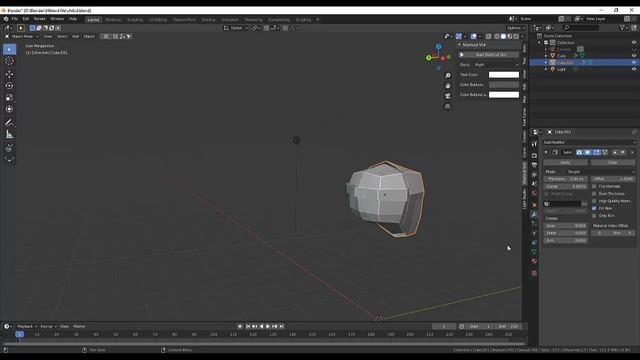This screenshot has height=360, width=640.
Task: Open the Object Data properties green triangle tab
Action: click(x=534, y=252)
